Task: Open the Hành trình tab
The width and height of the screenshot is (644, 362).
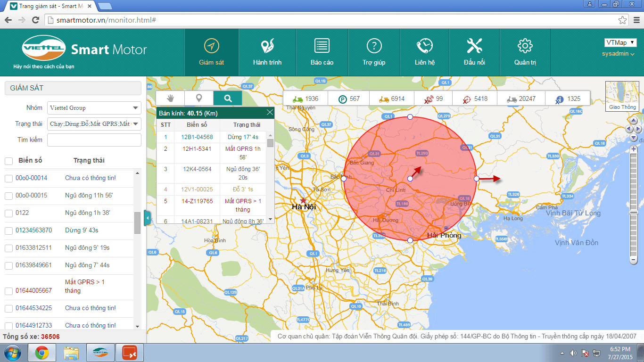Action: (x=267, y=52)
